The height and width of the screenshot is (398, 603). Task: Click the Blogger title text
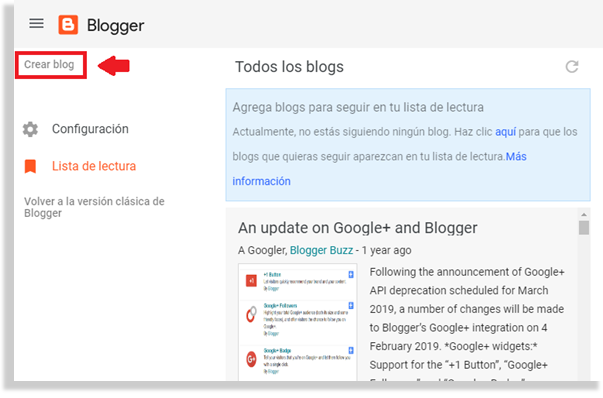click(115, 25)
